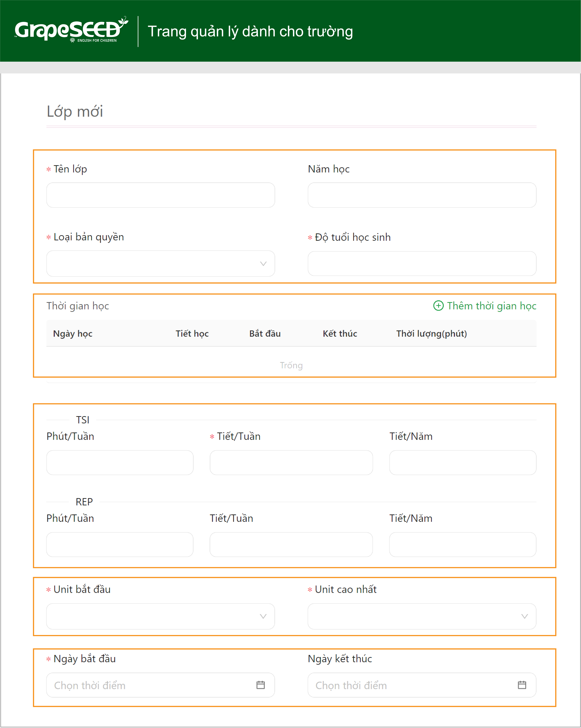
Task: Focus the Tên lớp input field
Action: click(x=160, y=195)
